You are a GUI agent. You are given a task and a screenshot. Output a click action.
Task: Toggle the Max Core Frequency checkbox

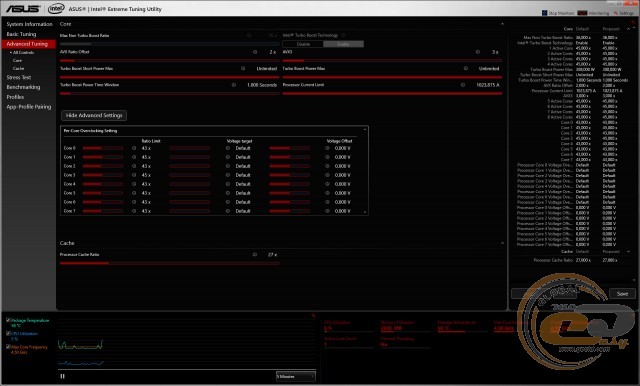point(8,347)
